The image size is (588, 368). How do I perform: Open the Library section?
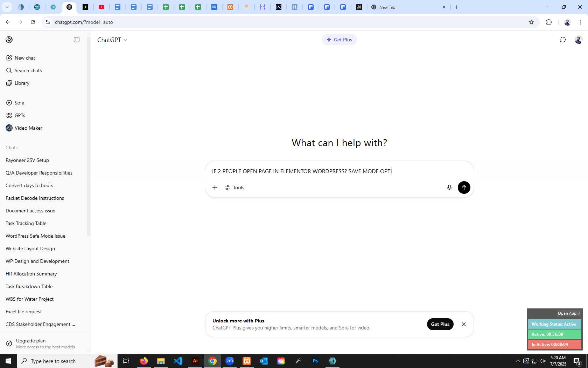pyautogui.click(x=43, y=83)
